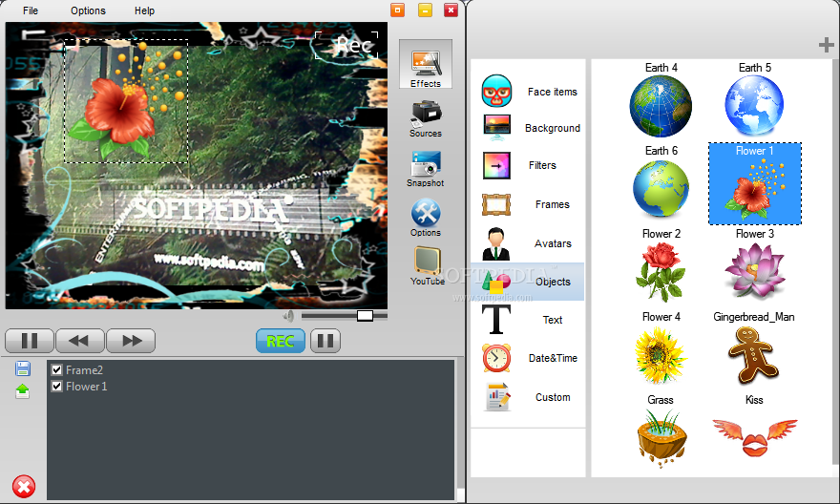This screenshot has width=840, height=504.
Task: Choose the Earth 6 object
Action: [661, 182]
